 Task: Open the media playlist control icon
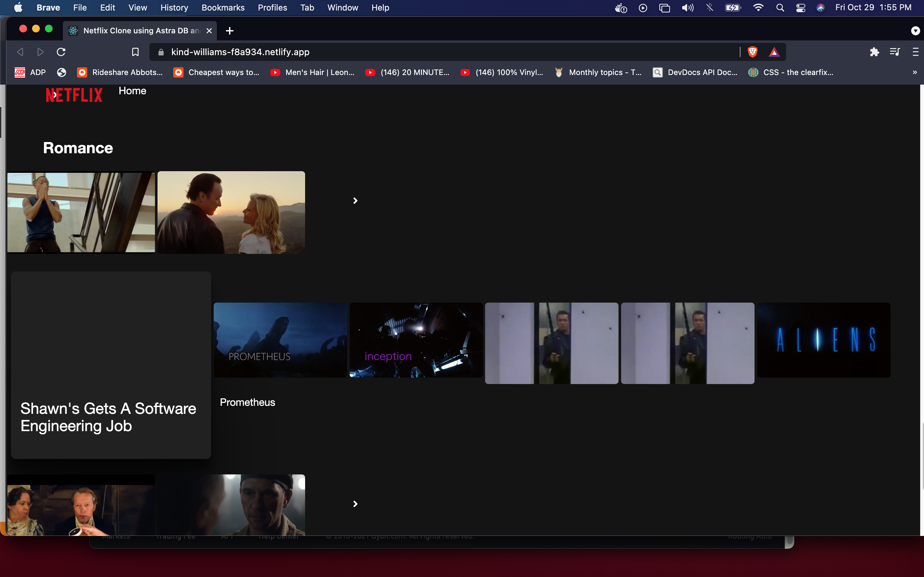[x=895, y=52]
